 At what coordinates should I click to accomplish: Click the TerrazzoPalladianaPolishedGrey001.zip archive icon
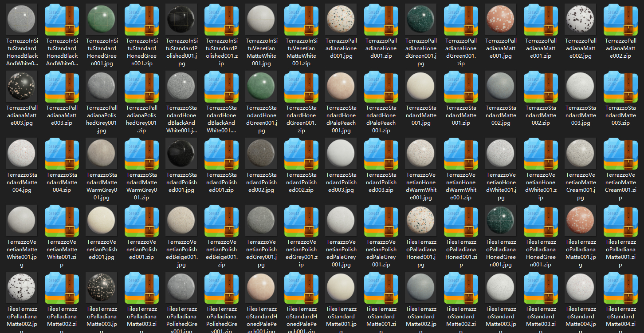142,87
